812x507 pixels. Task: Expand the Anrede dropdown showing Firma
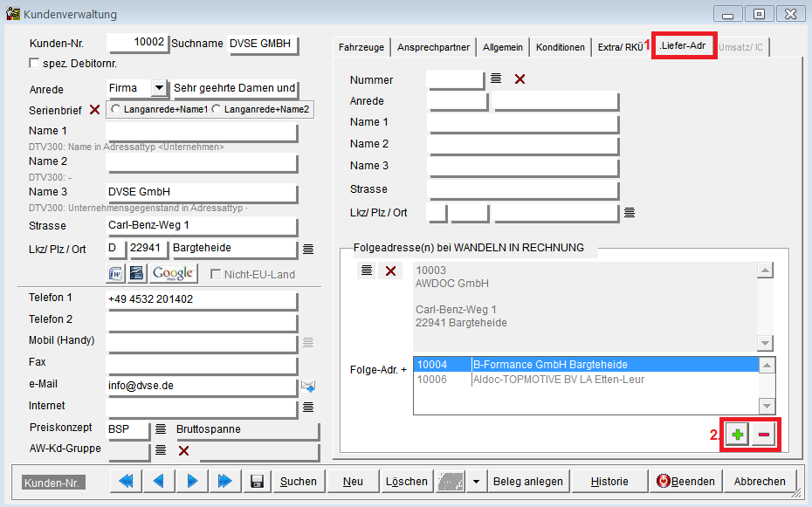tap(160, 88)
